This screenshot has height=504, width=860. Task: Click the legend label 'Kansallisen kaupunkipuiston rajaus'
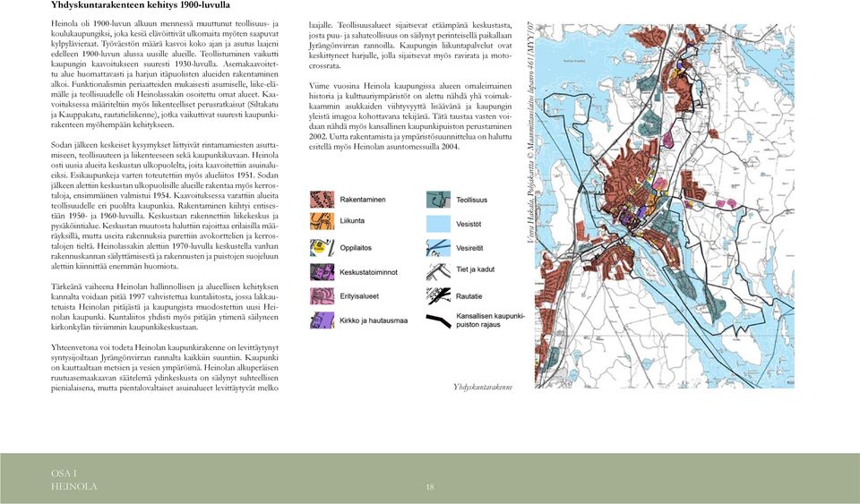(491, 320)
